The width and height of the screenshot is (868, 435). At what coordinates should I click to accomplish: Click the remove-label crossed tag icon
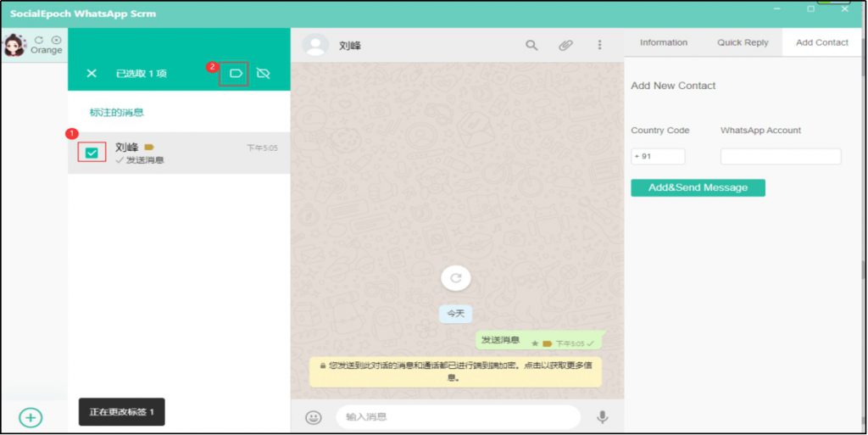pyautogui.click(x=263, y=74)
